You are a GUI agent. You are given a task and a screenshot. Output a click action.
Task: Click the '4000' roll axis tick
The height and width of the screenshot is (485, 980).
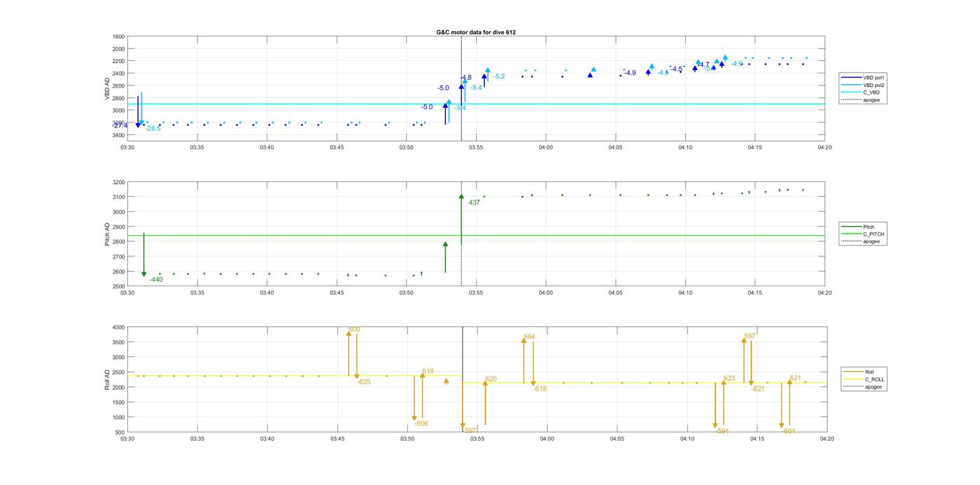click(118, 328)
